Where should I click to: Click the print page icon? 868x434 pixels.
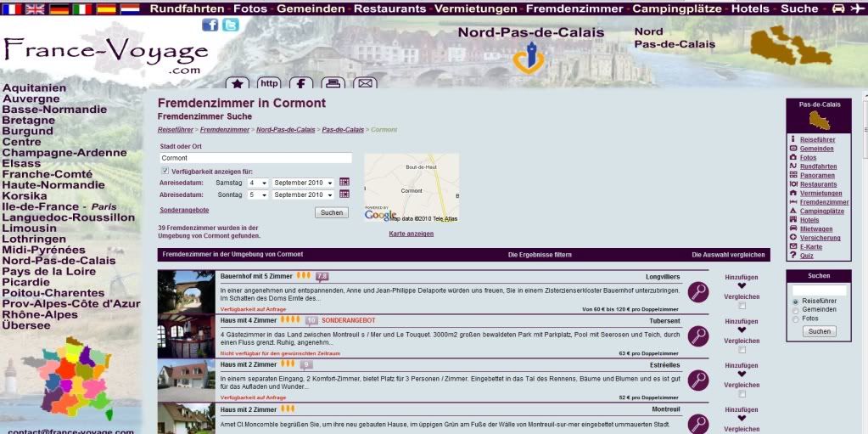pos(333,83)
